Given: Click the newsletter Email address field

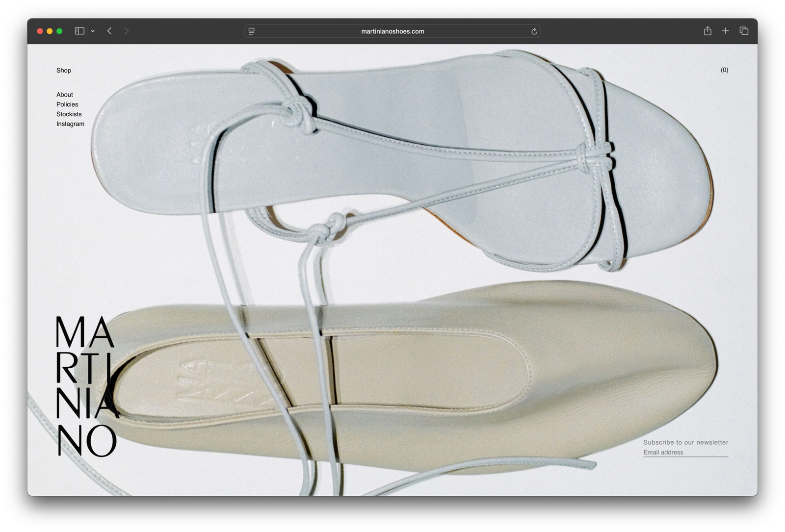Looking at the screenshot, I should [x=686, y=453].
